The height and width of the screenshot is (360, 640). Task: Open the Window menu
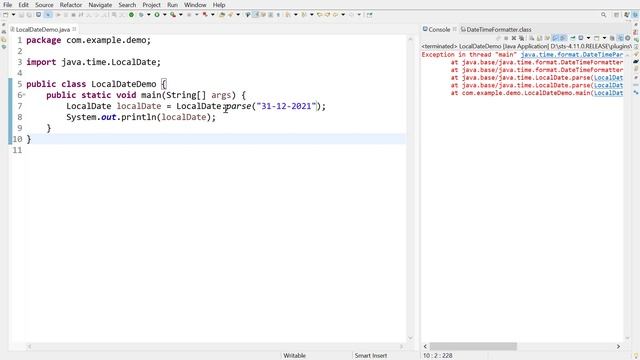(x=195, y=5)
